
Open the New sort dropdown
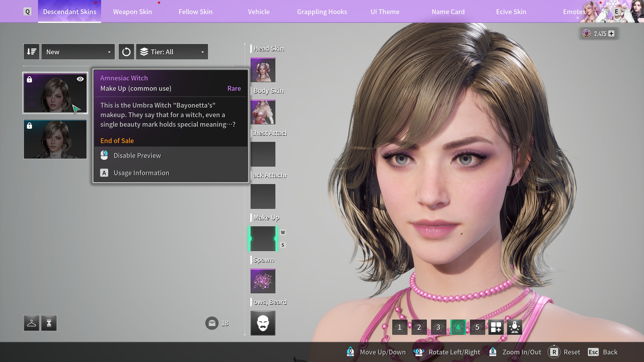(x=78, y=52)
